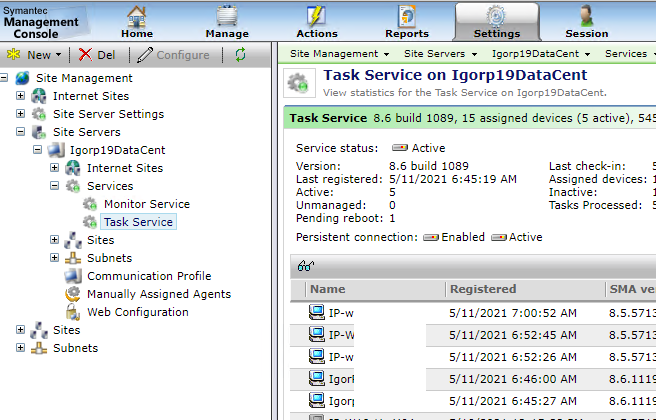Select row registered 5/11/2021 6:52:26 AM
The image size is (656, 420).
click(x=473, y=357)
